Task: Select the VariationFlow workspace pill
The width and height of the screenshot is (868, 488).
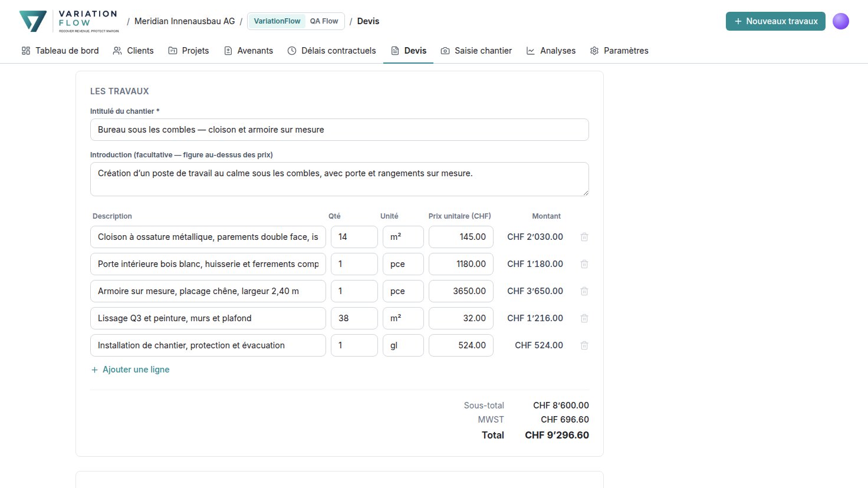Action: 277,21
